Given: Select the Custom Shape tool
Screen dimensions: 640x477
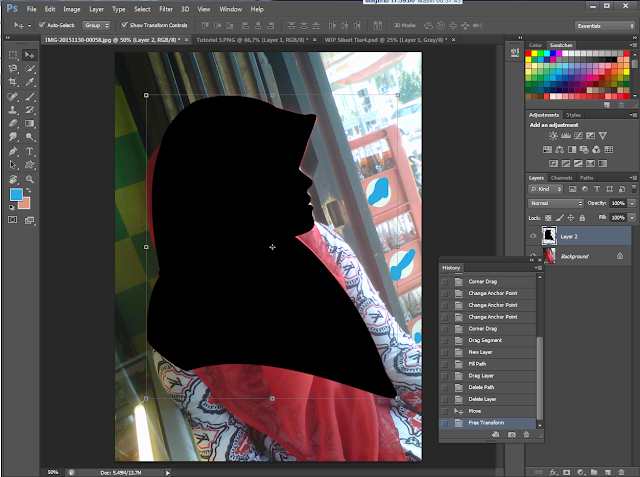Looking at the screenshot, I should tap(29, 165).
